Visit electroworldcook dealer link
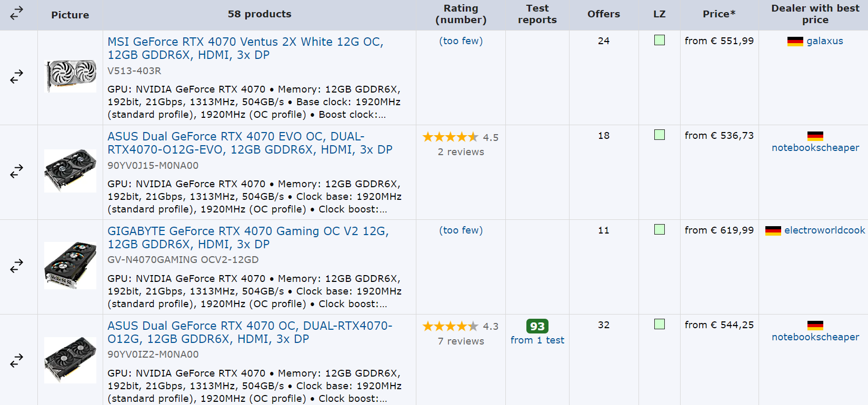The width and height of the screenshot is (868, 405). click(x=824, y=230)
